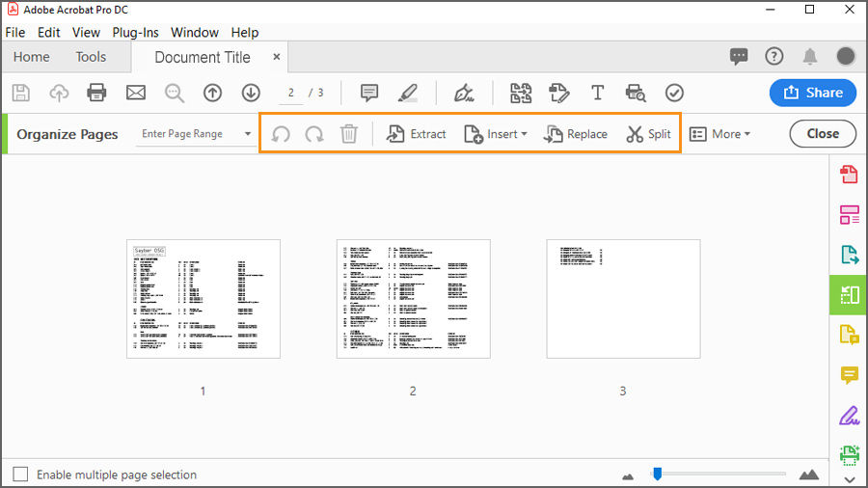Click the thumbnail size slider handle
The height and width of the screenshot is (488, 868).
[x=657, y=474]
